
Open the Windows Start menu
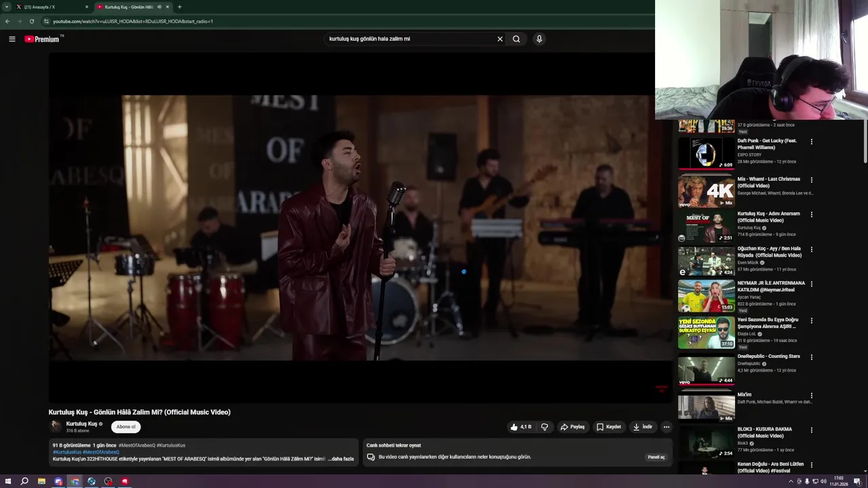7,481
